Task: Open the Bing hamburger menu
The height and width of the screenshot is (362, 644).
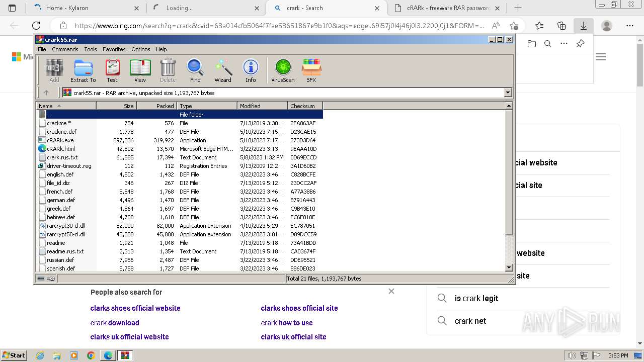Action: pos(601,57)
